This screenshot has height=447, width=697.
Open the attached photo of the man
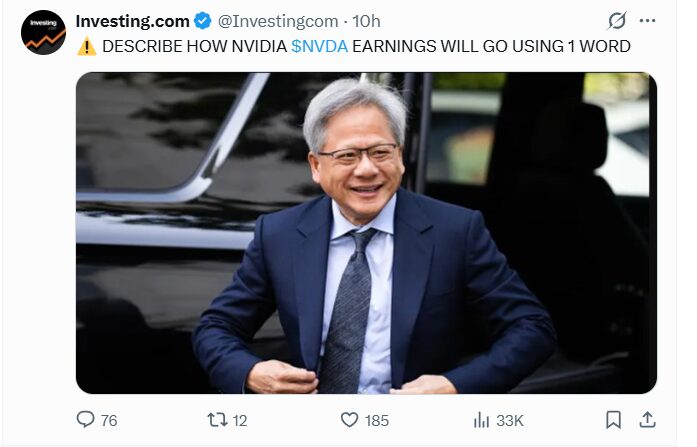366,233
